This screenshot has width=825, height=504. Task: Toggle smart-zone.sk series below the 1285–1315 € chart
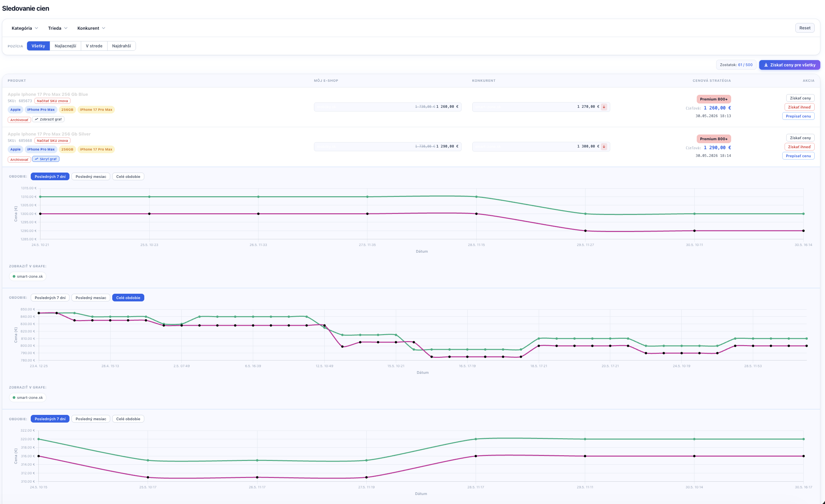[x=28, y=276]
